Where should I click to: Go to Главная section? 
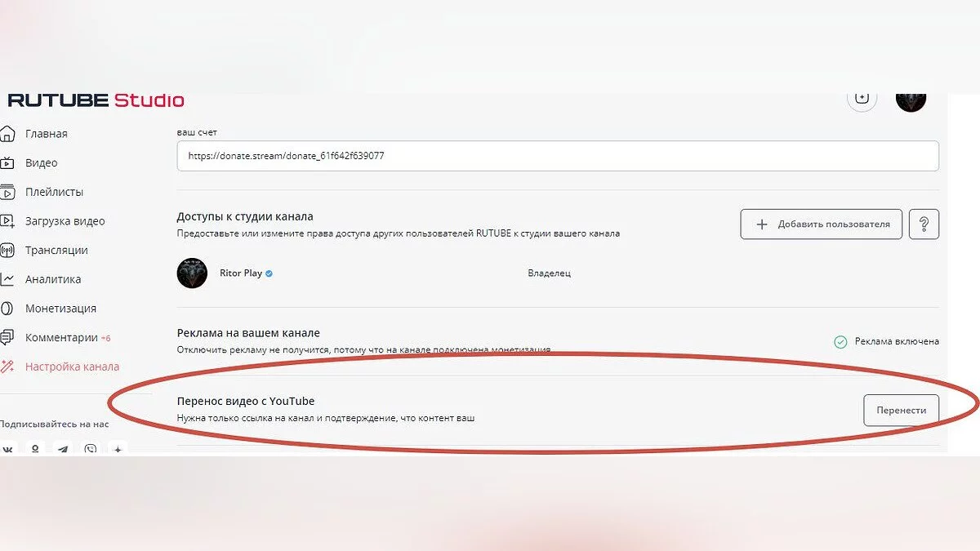[47, 134]
